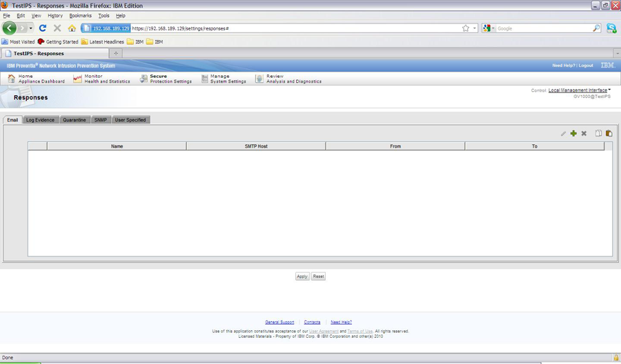Switch to the Log Evidence tab
Screen dimensions: 621x364
(41, 120)
